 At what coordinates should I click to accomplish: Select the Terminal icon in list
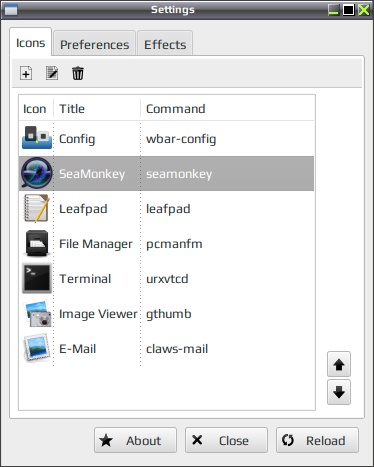click(x=37, y=278)
